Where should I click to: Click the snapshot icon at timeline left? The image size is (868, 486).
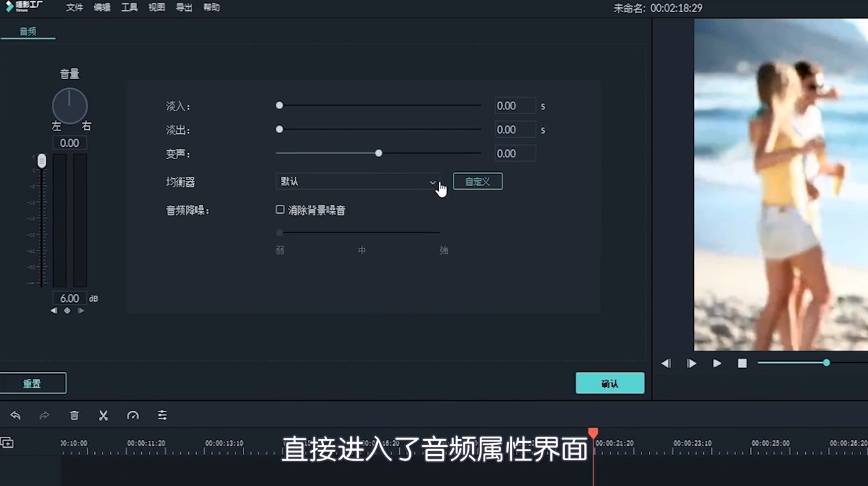point(8,443)
